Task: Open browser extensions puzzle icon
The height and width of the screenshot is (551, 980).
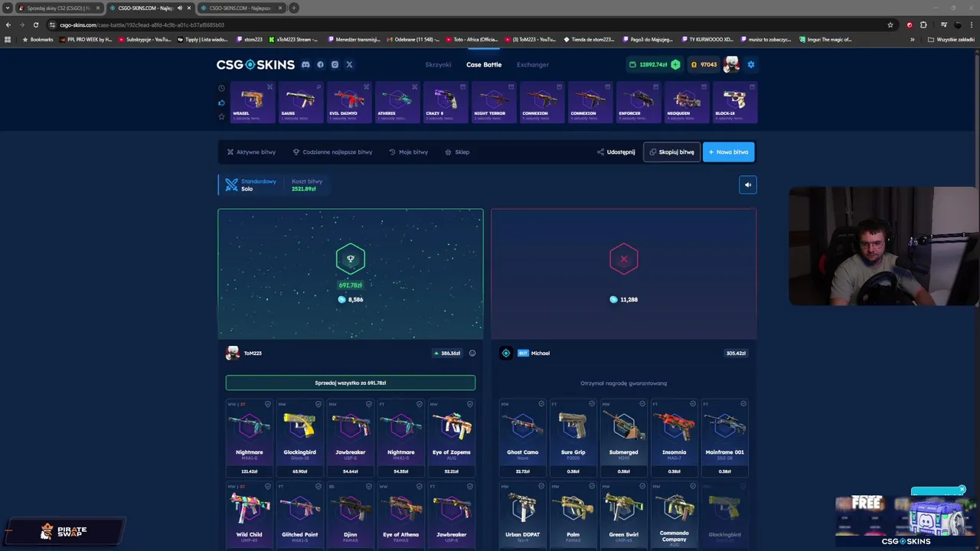Action: [x=923, y=24]
